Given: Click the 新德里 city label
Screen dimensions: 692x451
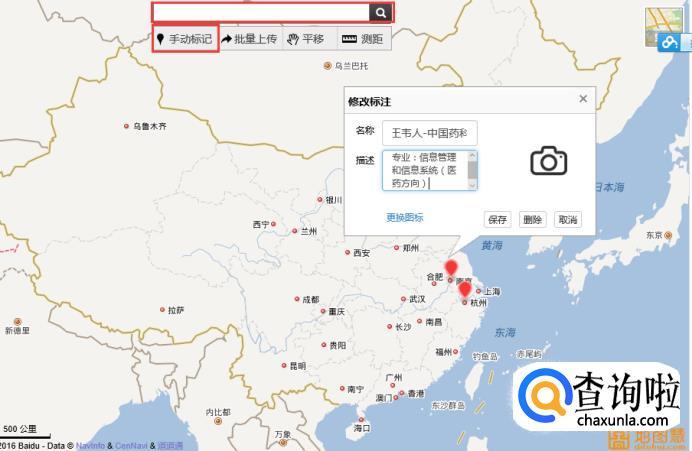Looking at the screenshot, I should tap(17, 330).
